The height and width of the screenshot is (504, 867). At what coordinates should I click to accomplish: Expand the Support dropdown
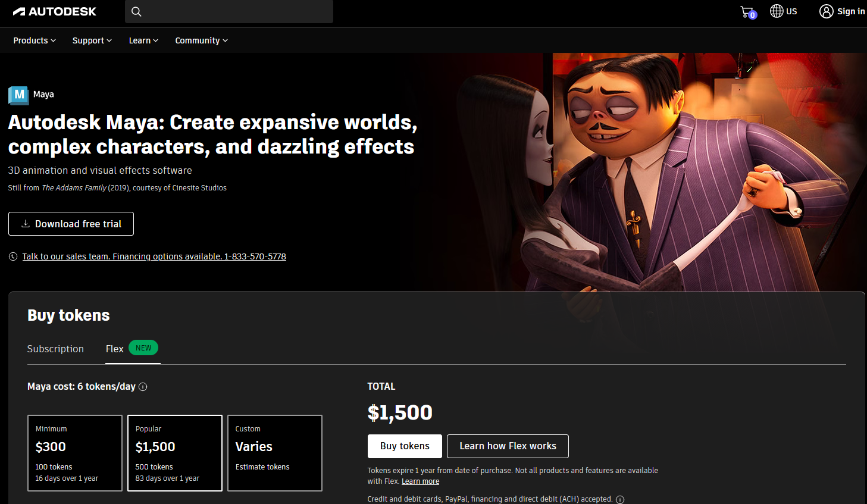(x=92, y=40)
